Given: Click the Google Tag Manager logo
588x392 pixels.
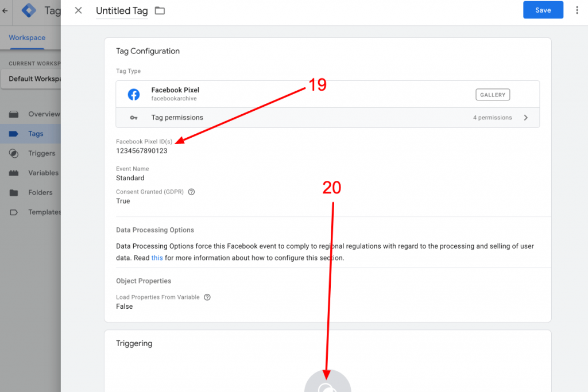Looking at the screenshot, I should point(29,10).
